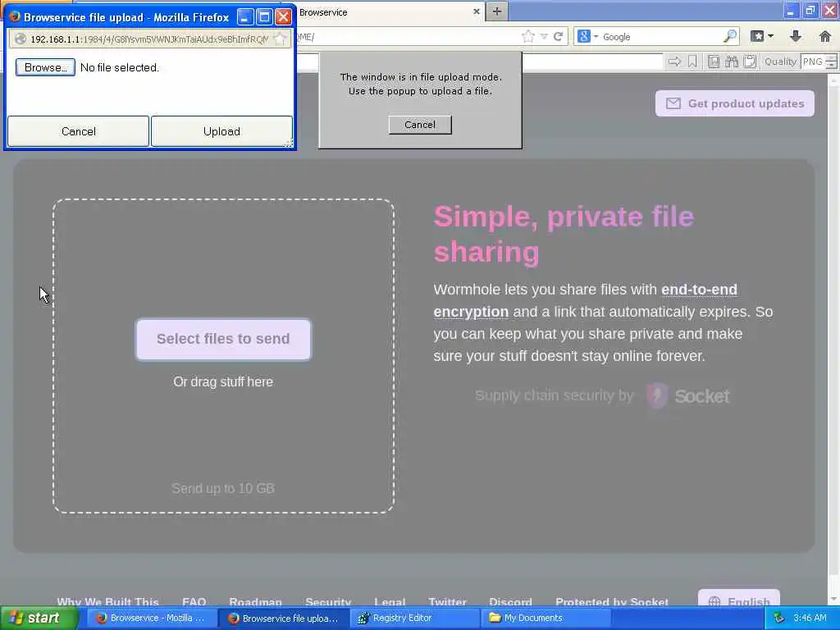Screen dimensions: 840x630
Task: Expand bookmarks menu dropdown arrow
Action: [771, 36]
